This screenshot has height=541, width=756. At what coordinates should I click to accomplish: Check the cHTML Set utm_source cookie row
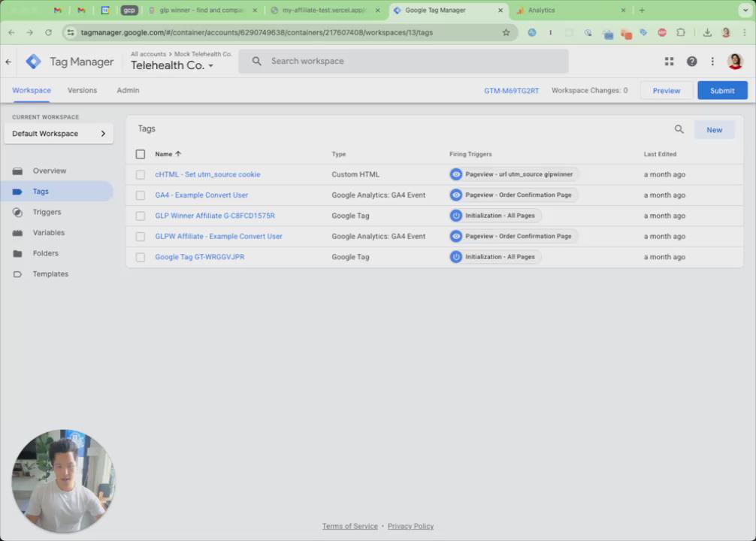pyautogui.click(x=141, y=174)
